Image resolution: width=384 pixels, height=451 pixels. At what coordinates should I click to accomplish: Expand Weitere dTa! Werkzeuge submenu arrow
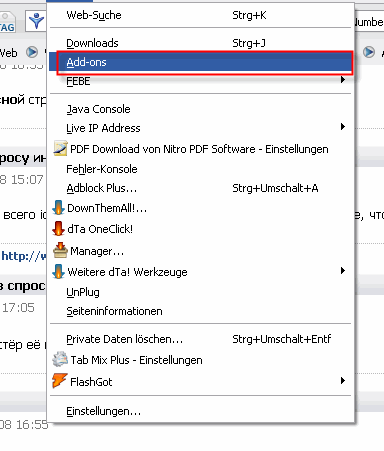pos(343,271)
